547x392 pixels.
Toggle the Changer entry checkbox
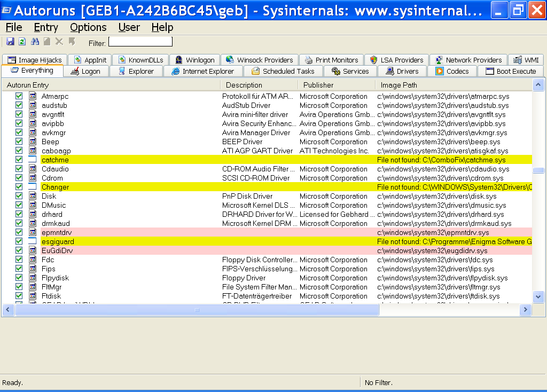tap(19, 186)
